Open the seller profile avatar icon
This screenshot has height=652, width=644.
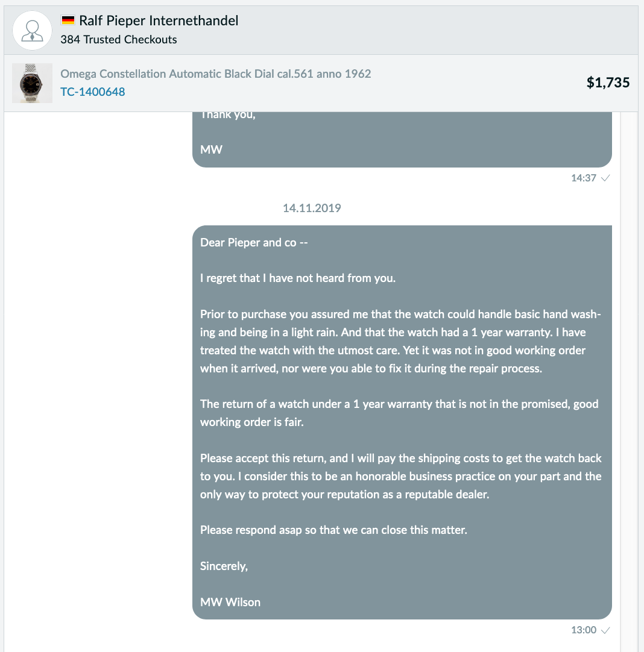click(x=32, y=31)
